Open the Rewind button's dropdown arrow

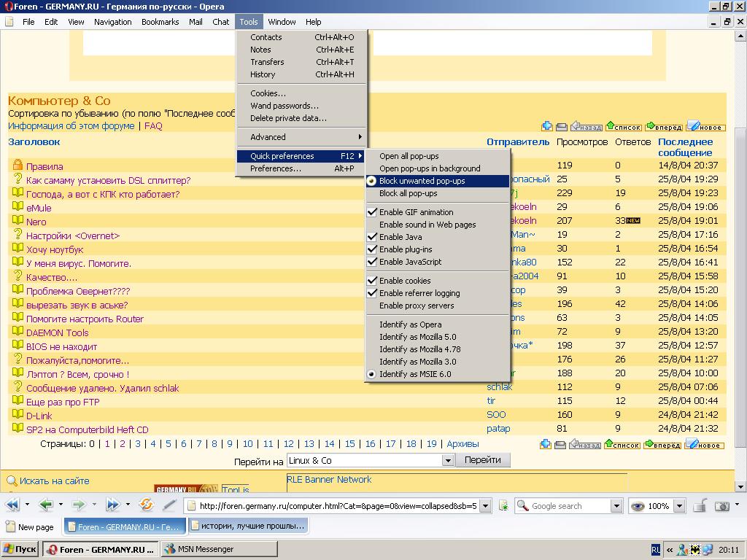click(x=27, y=505)
